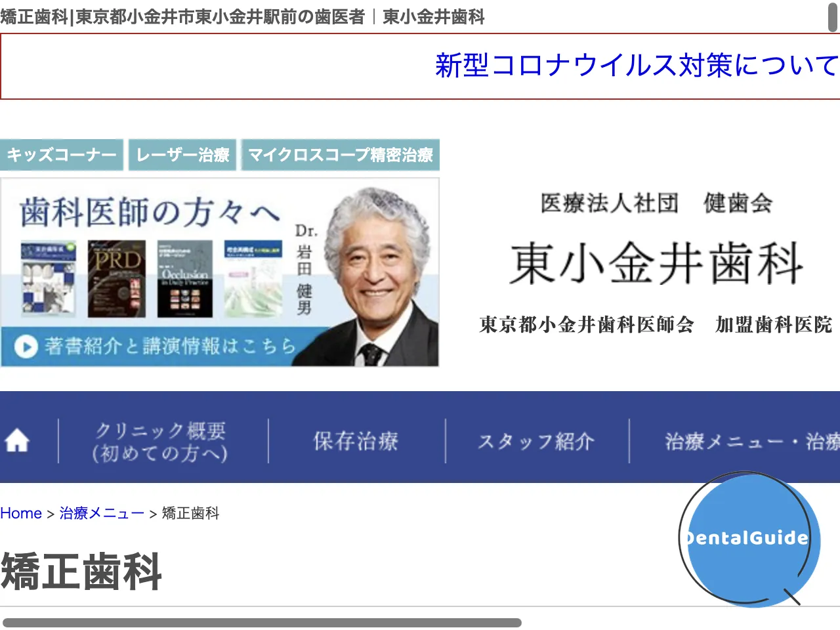Open 治療メニュー from the breadcrumb trail
This screenshot has width=840, height=630.
[102, 513]
